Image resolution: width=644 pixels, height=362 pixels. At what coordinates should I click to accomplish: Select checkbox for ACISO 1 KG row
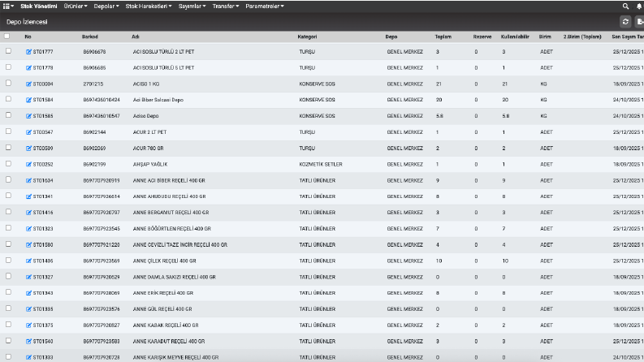[x=8, y=83]
